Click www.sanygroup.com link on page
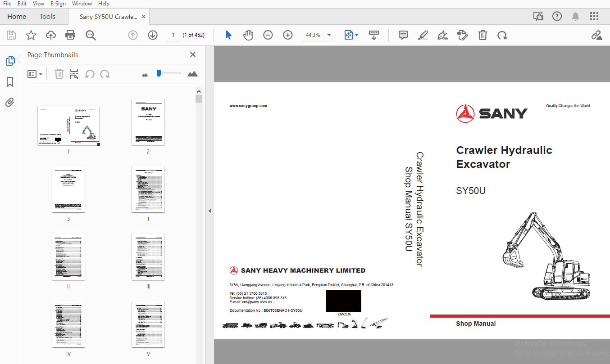The width and height of the screenshot is (610, 364). [248, 106]
